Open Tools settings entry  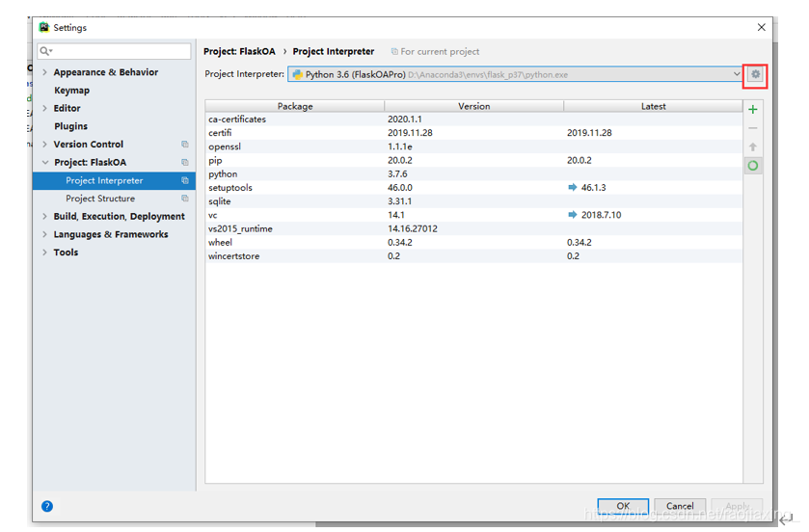coord(66,253)
